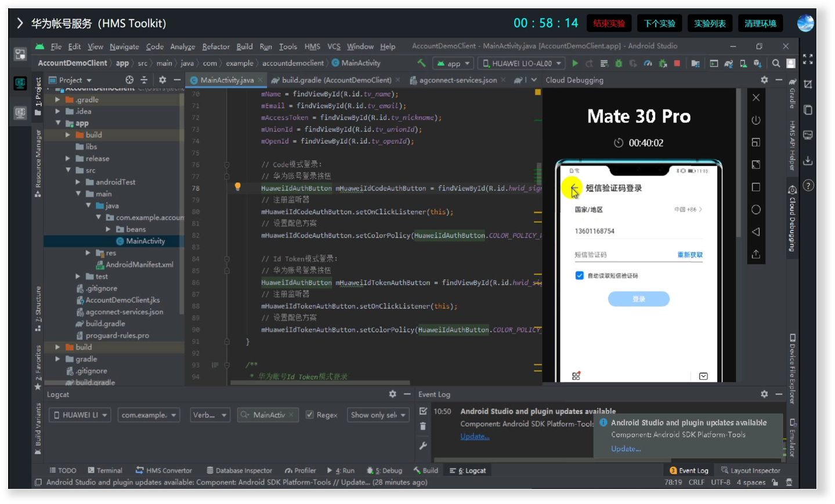835x504 pixels.
Task: Click Update link in notification popup
Action: point(626,449)
